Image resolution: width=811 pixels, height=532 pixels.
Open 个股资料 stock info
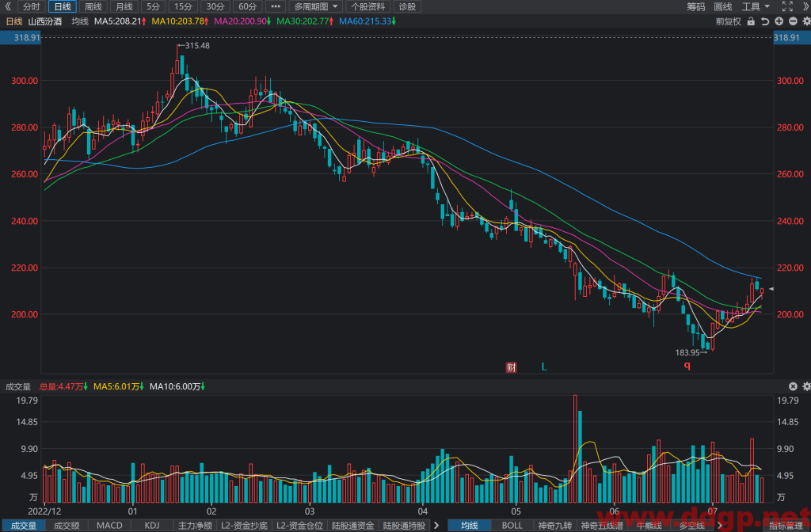pyautogui.click(x=367, y=6)
